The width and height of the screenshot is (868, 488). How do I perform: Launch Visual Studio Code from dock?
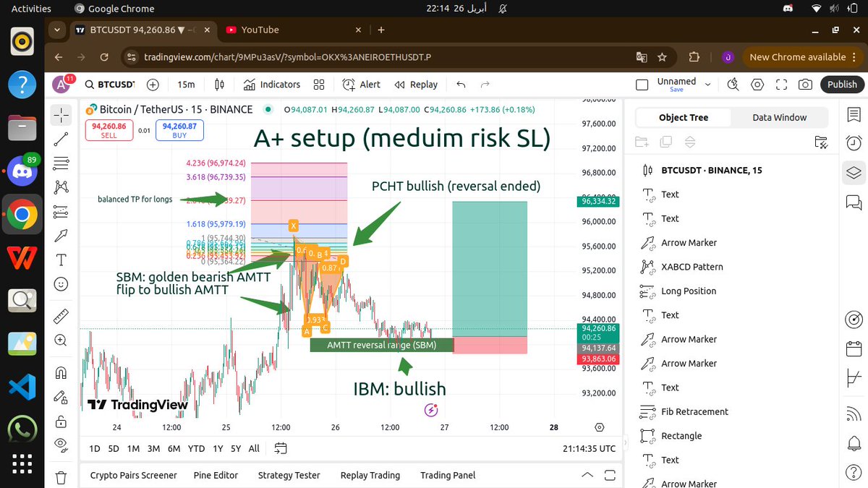pyautogui.click(x=22, y=387)
